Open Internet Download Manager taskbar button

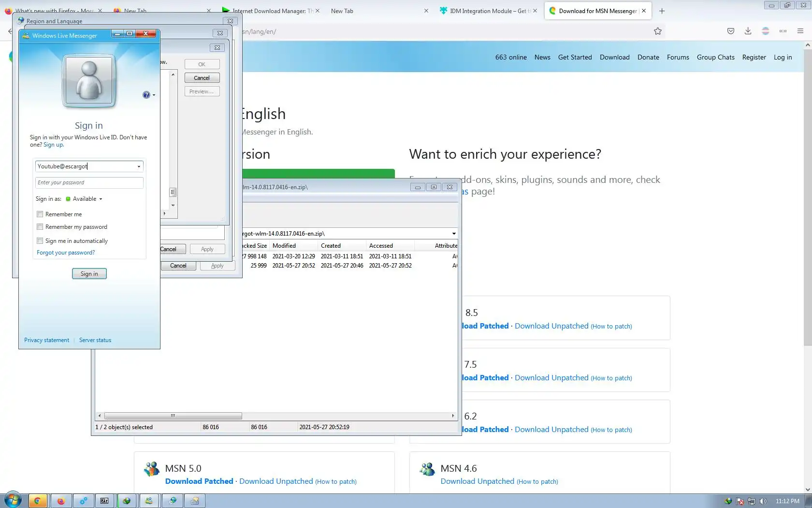pos(127,501)
